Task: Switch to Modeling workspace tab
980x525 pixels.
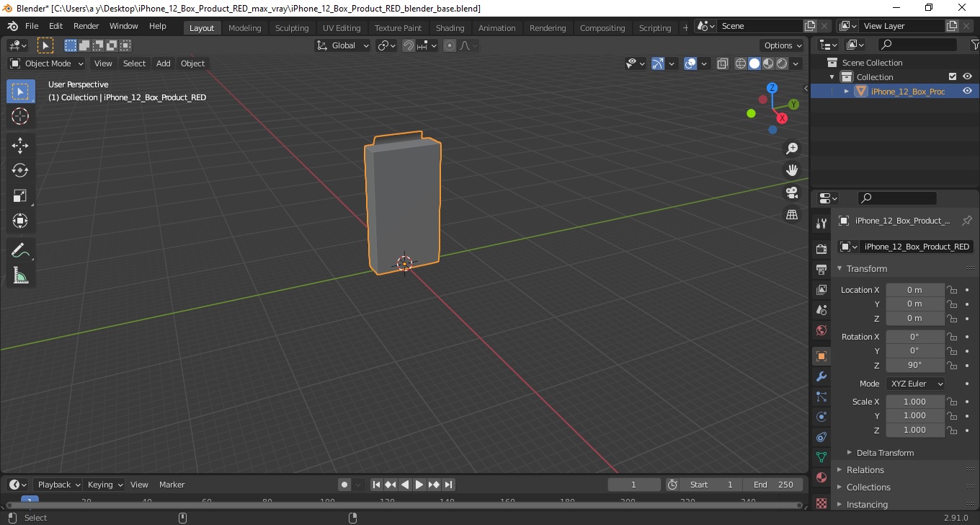Action: (x=244, y=28)
